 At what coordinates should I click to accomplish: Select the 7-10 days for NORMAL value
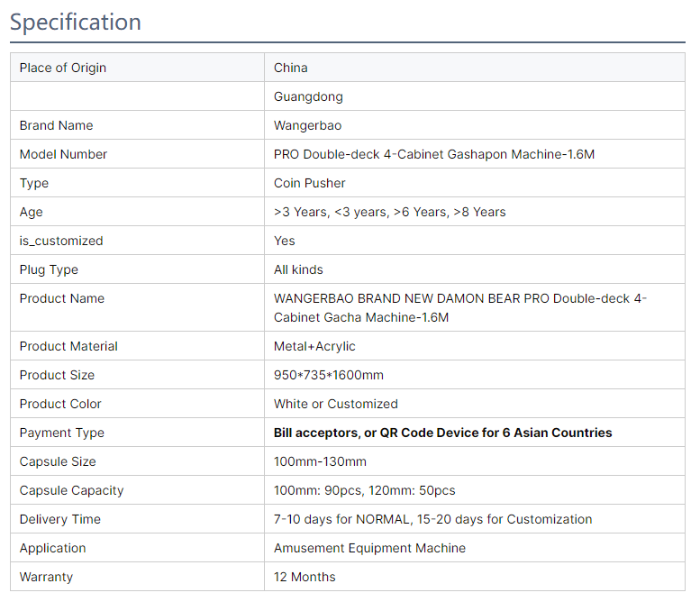343,519
